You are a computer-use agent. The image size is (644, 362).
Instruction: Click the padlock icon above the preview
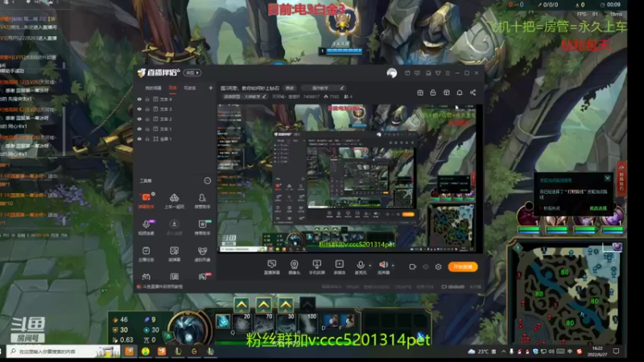433,93
